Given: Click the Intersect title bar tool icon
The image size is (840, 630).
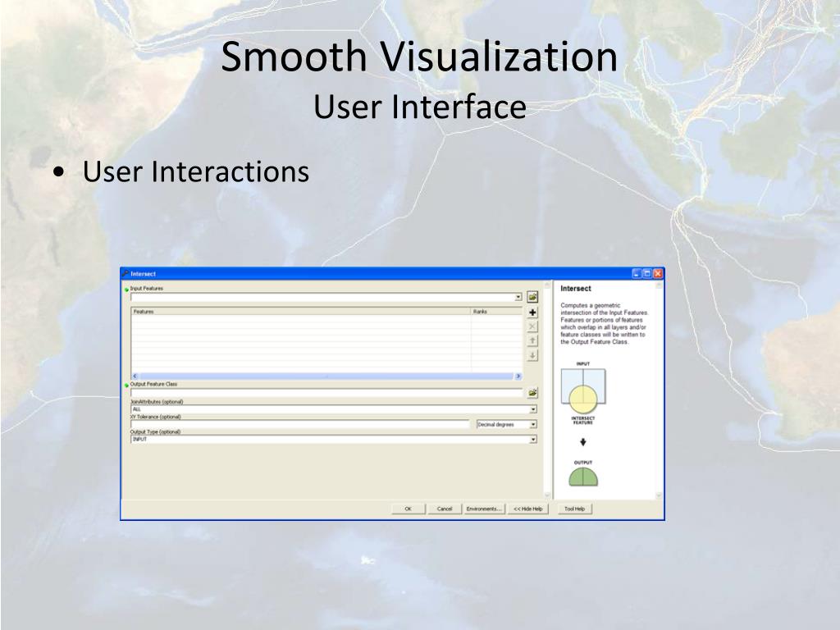Looking at the screenshot, I should (126, 274).
